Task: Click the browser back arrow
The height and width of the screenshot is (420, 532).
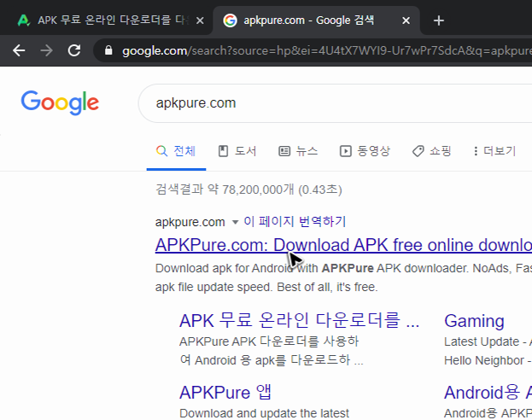Action: [x=19, y=51]
